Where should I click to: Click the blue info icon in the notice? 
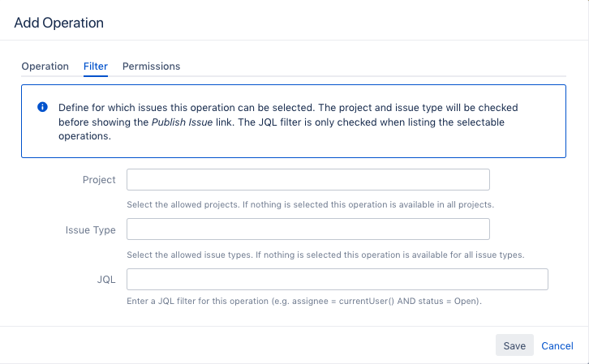(x=43, y=107)
